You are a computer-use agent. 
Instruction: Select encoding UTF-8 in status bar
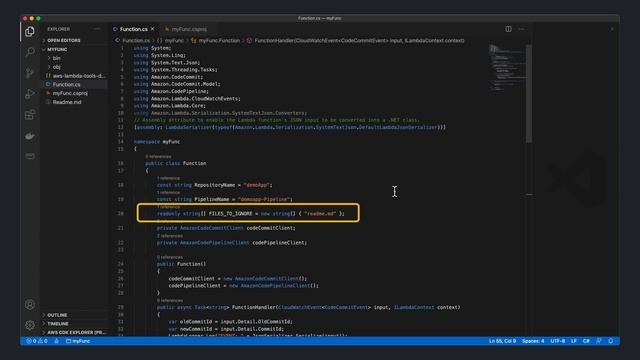[558, 341]
